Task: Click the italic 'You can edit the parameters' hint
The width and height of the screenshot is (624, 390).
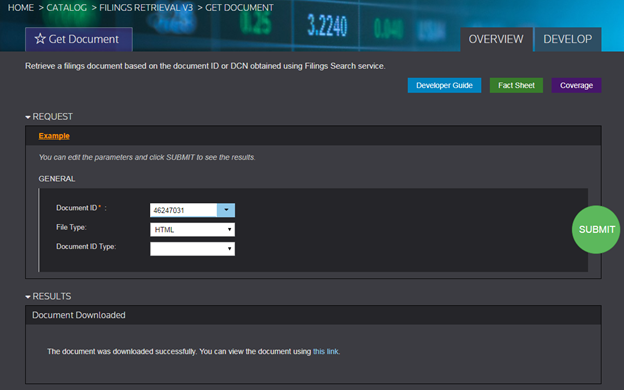Action: coord(147,157)
